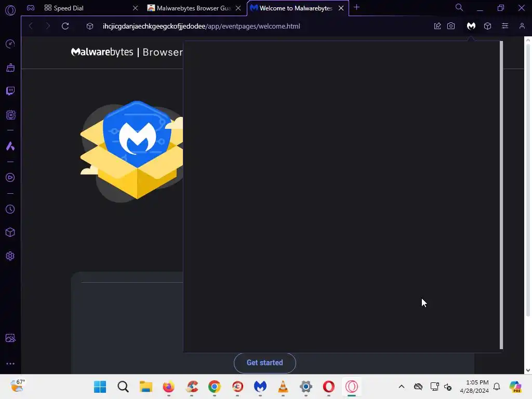Open the OneDrive cloud tray icon

coord(418,387)
